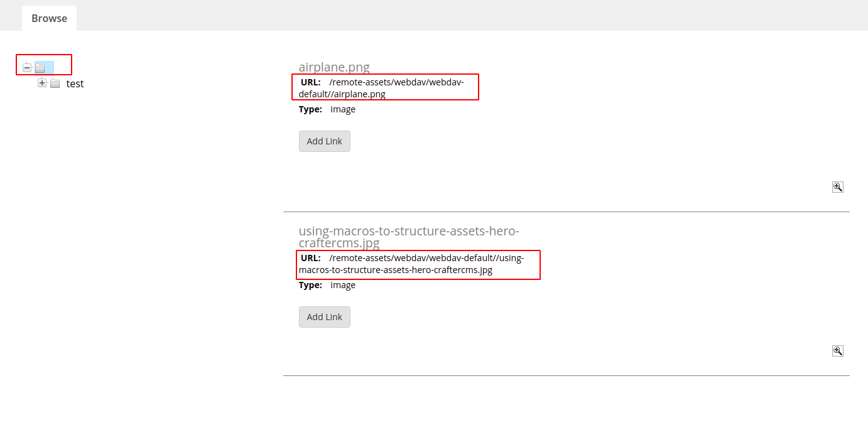Viewport: 868px width, 430px height.
Task: Click the zoom icon for the craftercms hero image
Action: tap(837, 350)
